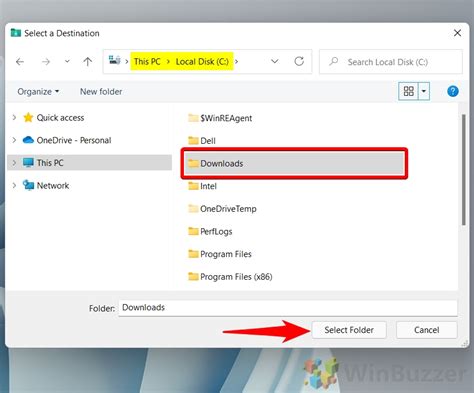Select Quick access in navigation pane

pyautogui.click(x=60, y=118)
